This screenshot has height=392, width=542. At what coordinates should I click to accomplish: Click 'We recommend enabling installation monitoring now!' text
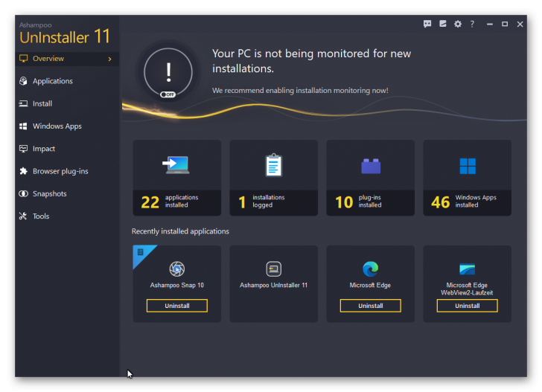click(300, 91)
